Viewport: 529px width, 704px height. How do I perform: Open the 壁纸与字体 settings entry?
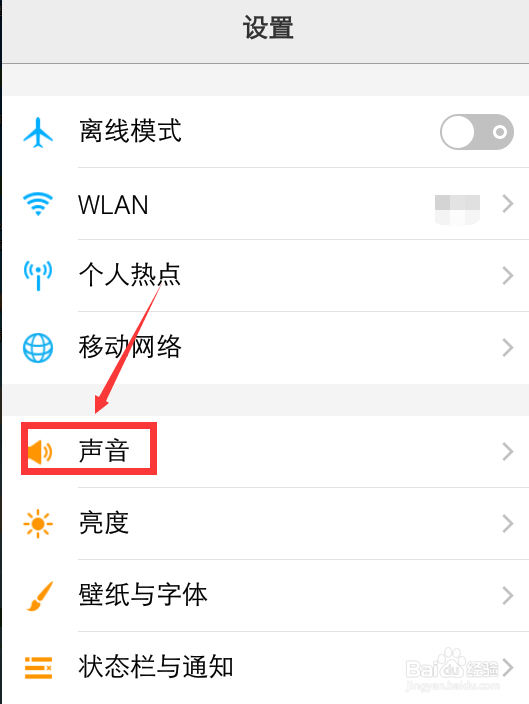tap(265, 596)
